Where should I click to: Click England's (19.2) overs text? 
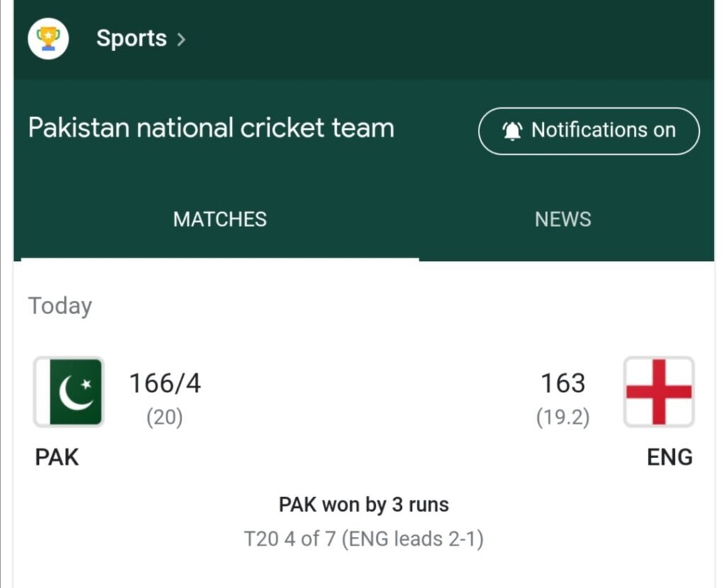(x=563, y=418)
